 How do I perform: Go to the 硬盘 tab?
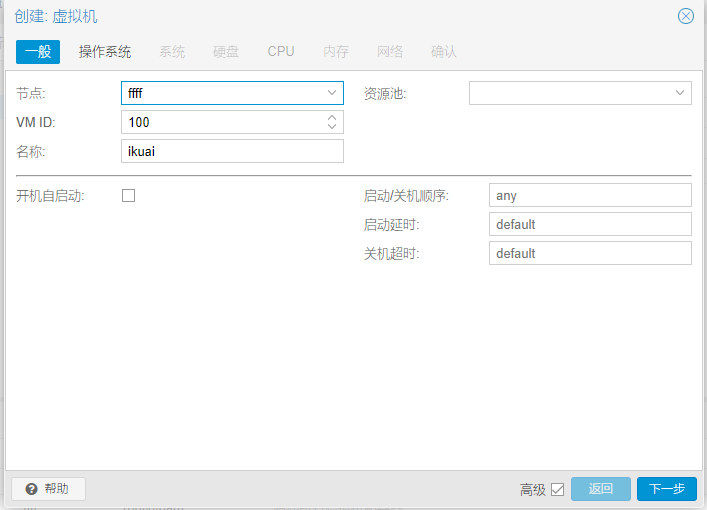225,52
